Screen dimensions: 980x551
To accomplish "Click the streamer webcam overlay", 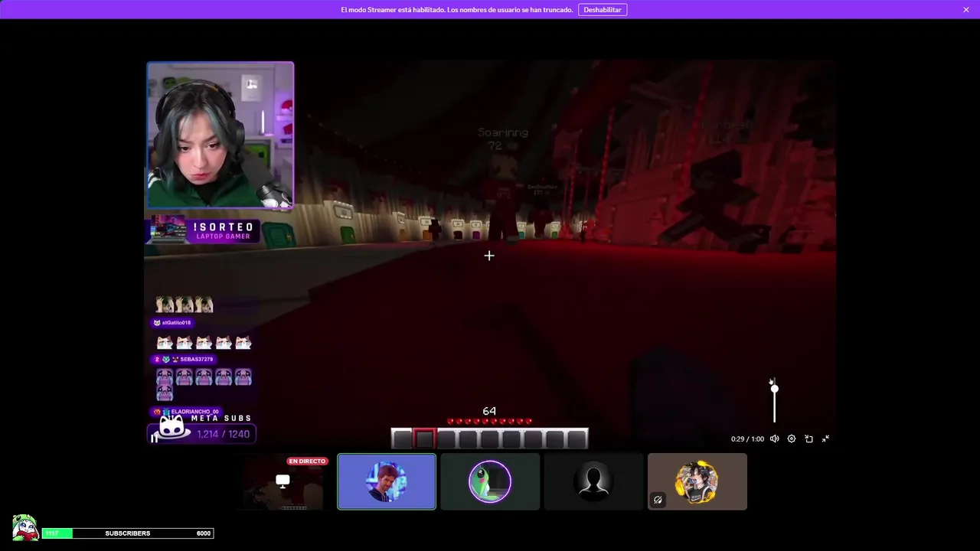I will point(220,135).
